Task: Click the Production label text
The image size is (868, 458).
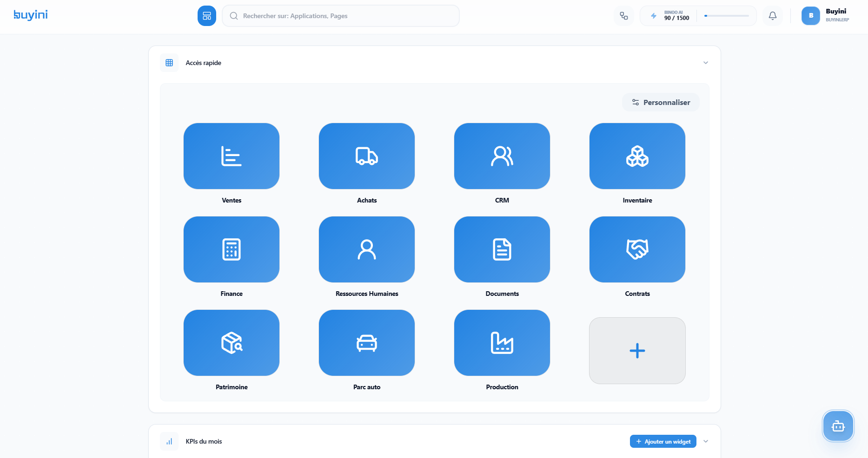Action: point(502,387)
